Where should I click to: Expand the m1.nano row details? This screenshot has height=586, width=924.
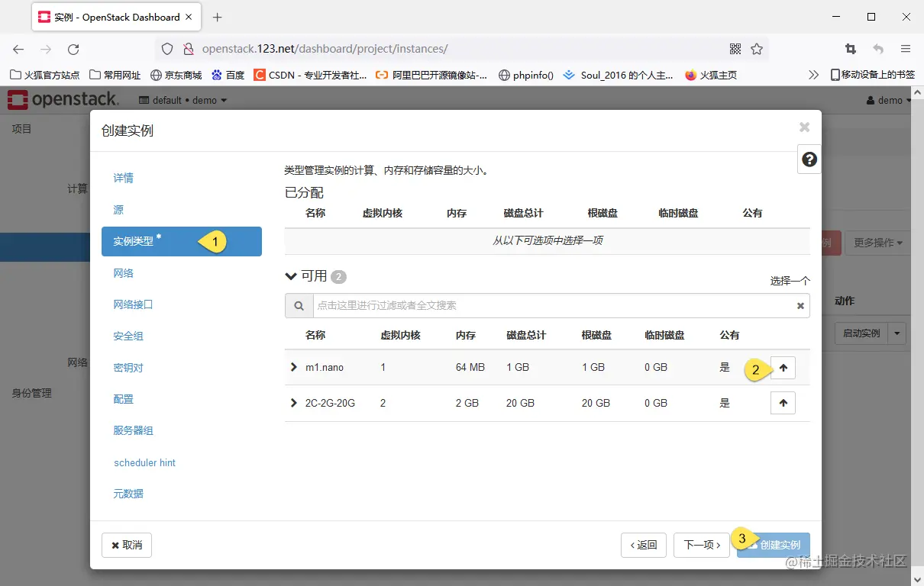pos(294,367)
